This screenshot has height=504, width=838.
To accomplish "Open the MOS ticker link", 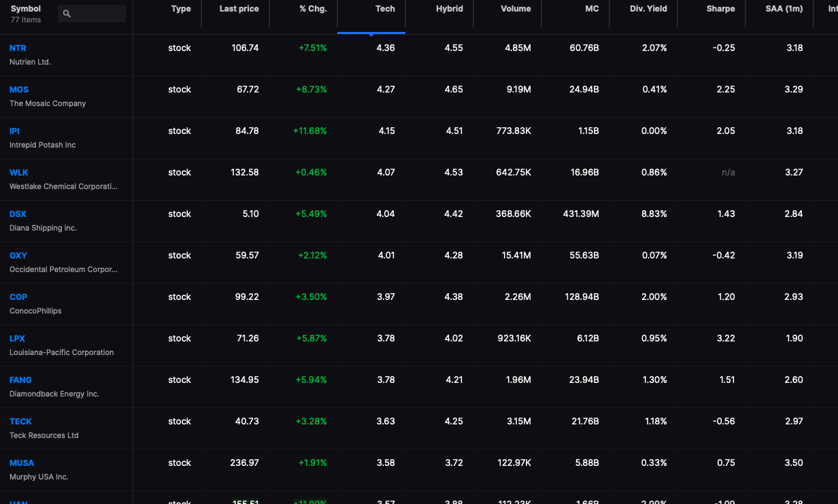I will coord(19,90).
